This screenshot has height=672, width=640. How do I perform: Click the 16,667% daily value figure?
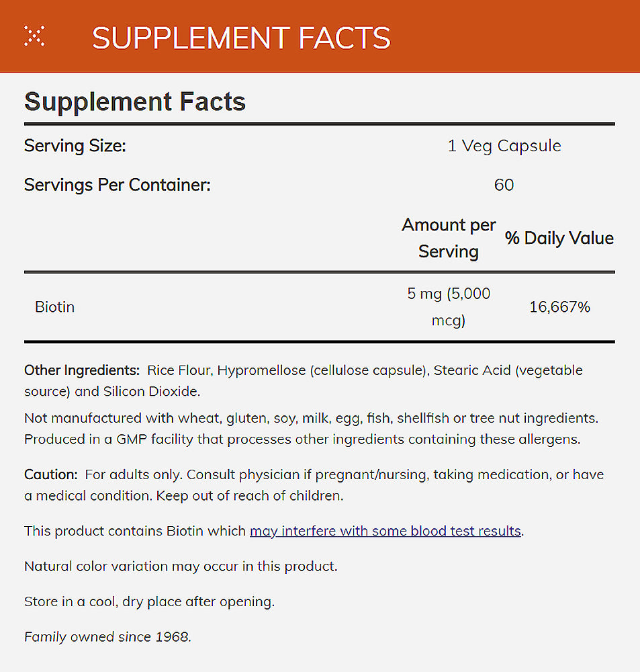coord(559,307)
